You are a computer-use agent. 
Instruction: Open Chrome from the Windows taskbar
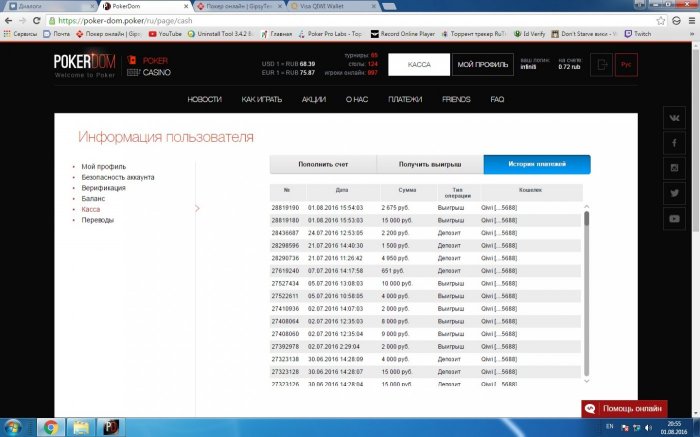(x=51, y=427)
